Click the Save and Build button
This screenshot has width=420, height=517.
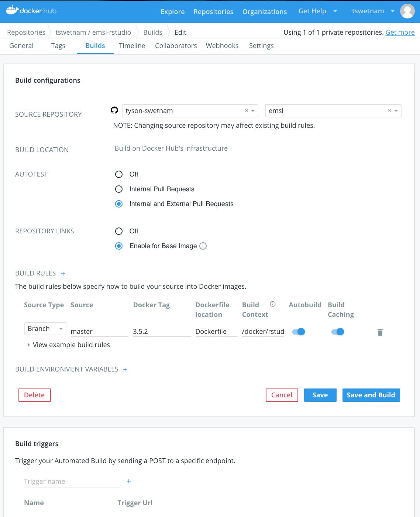(x=371, y=395)
